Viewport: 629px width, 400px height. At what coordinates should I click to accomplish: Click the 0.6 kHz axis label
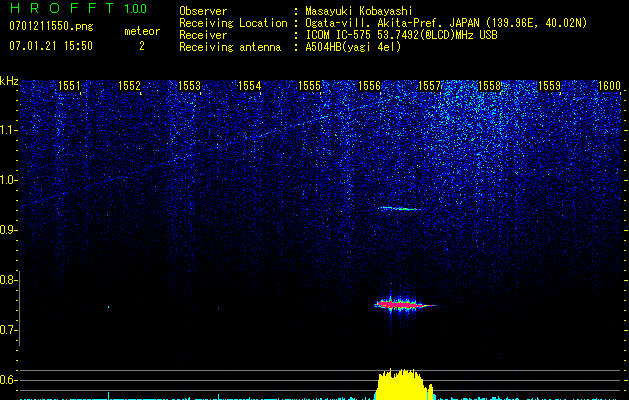pyautogui.click(x=8, y=380)
